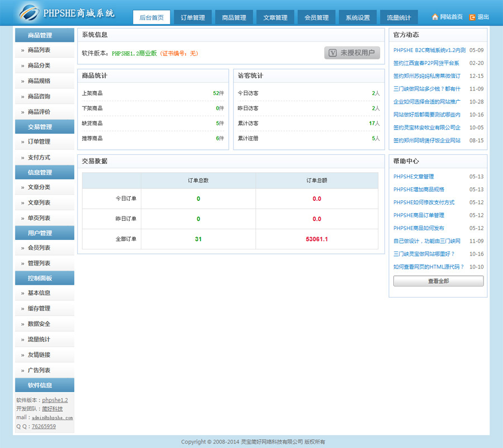
Task: Collapse the 交易管理 sidebar section header
Action: click(45, 127)
